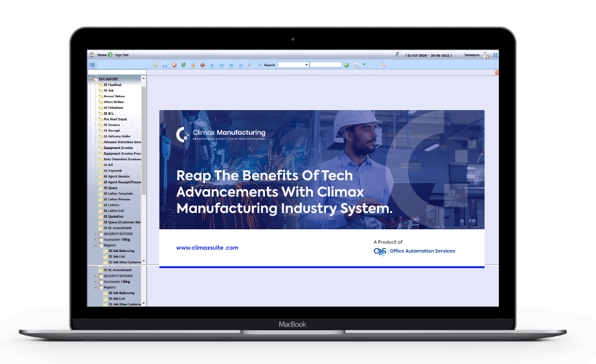Click the green figure icon beside the date range

[397, 54]
